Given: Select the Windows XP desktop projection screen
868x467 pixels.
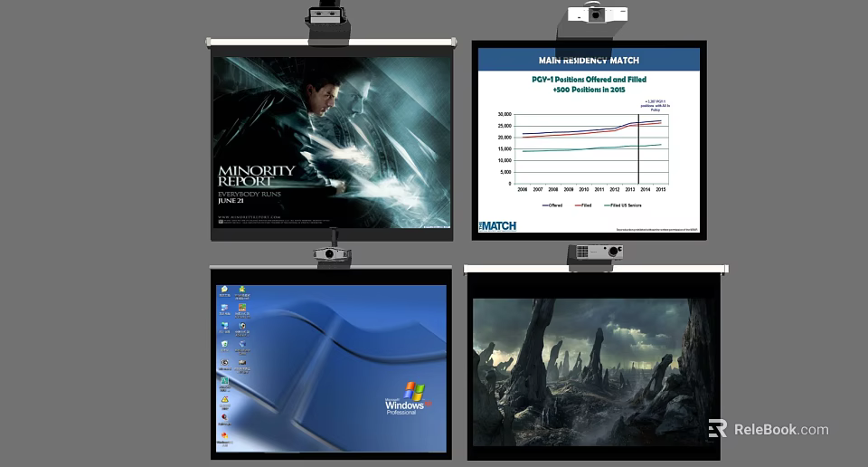Looking at the screenshot, I should tap(331, 368).
